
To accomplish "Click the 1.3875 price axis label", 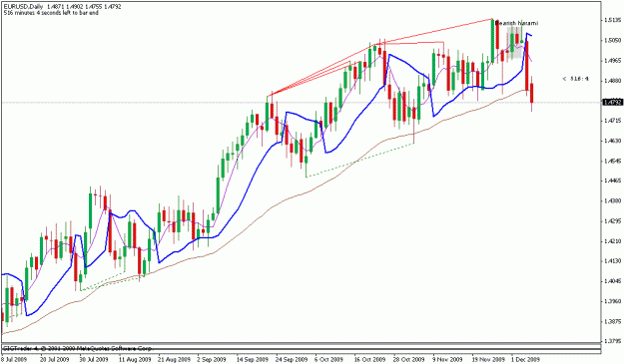I will (613, 321).
